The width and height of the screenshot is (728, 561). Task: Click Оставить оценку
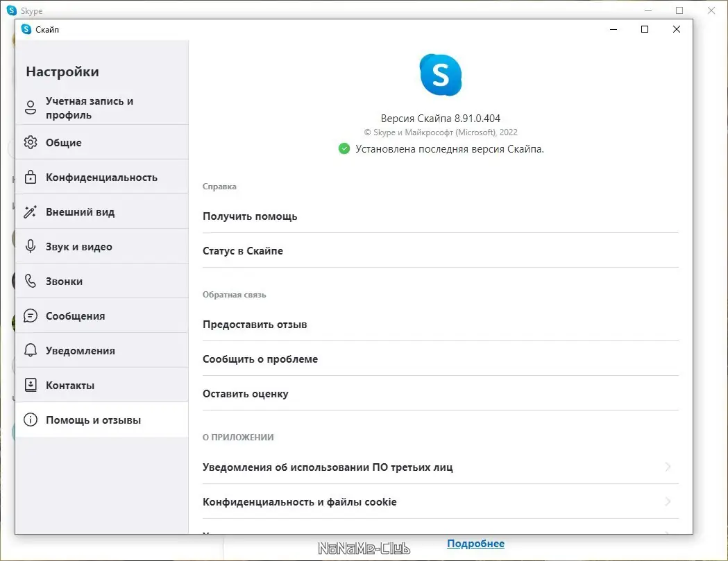[440, 393]
